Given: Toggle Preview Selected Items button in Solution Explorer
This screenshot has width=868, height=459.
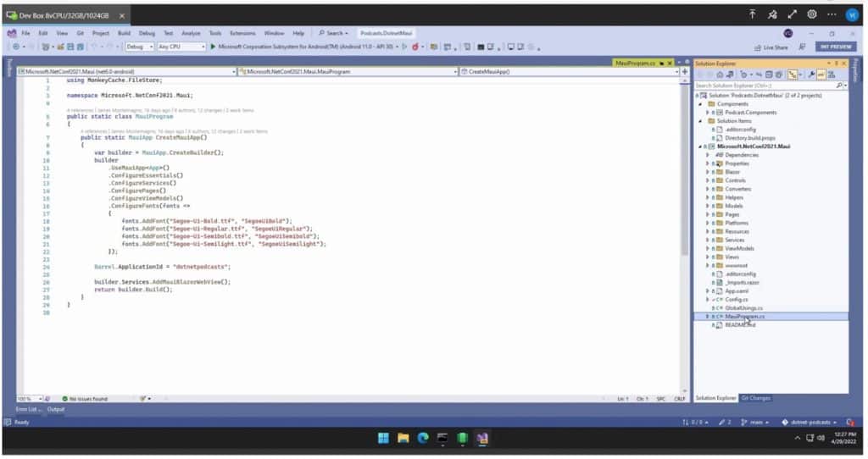Looking at the screenshot, I should click(821, 75).
